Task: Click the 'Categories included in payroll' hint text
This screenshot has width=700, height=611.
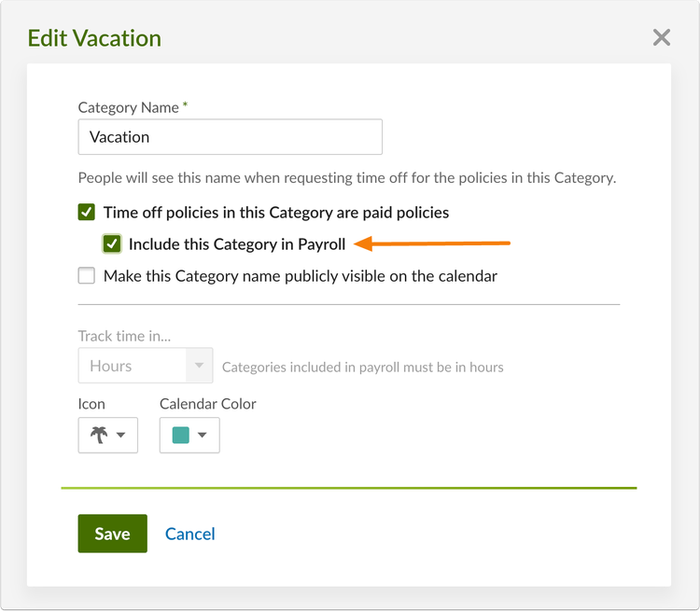Action: pyautogui.click(x=362, y=367)
